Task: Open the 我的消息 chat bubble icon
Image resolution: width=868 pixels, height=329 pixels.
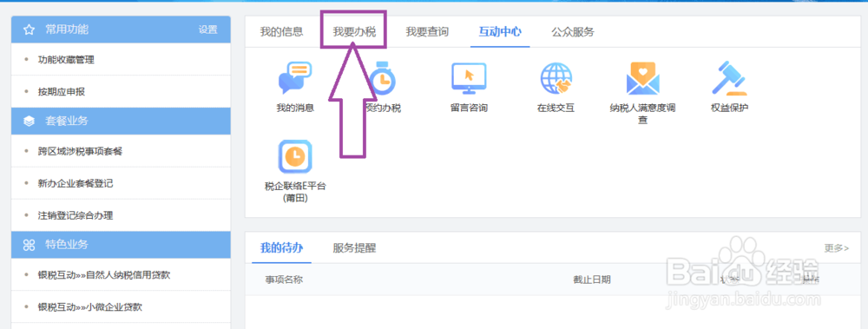Action: click(295, 78)
